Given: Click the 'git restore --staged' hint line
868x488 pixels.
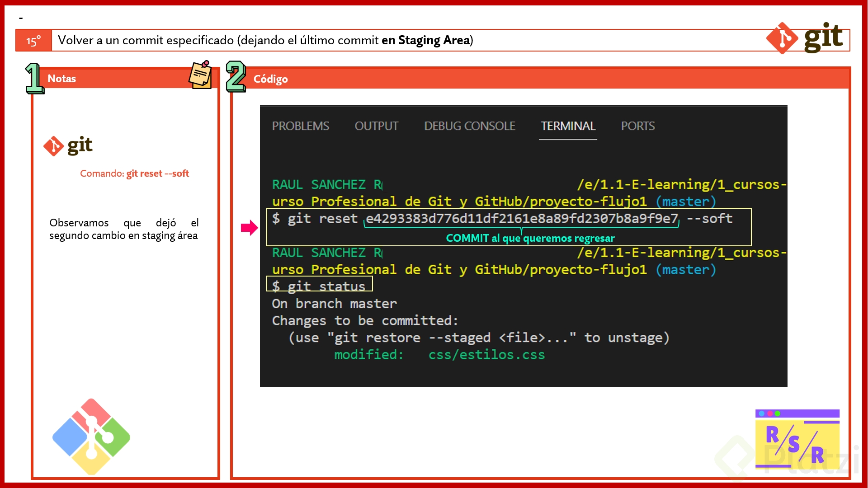Looking at the screenshot, I should 479,338.
